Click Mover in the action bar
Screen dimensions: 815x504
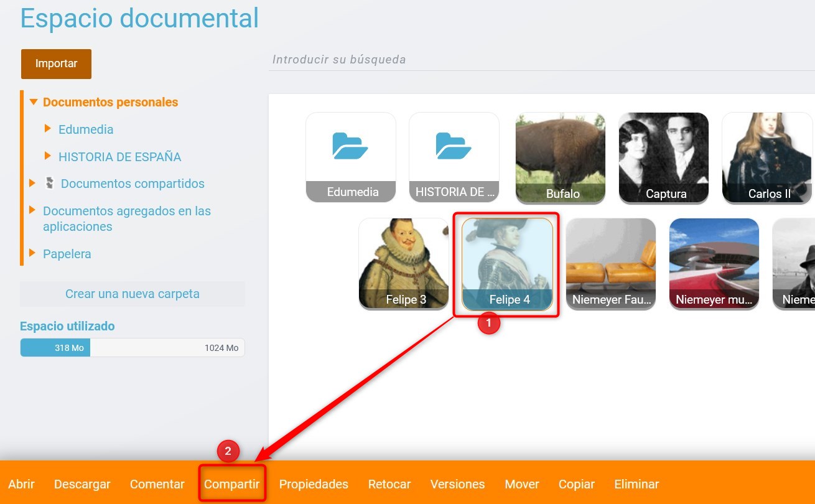click(522, 484)
